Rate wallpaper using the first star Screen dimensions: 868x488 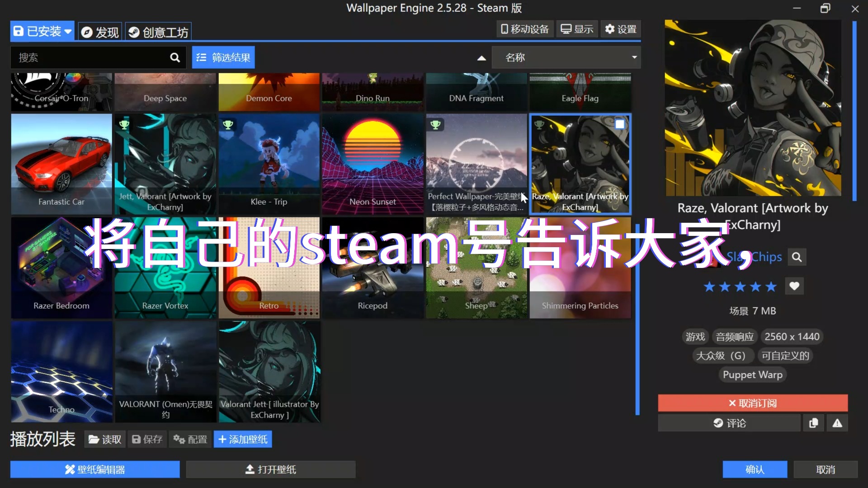(x=709, y=286)
